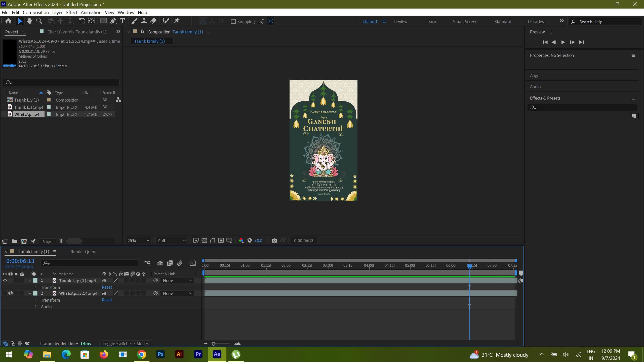Open After Effects from the taskbar
This screenshot has height=362, width=644.
217,354
